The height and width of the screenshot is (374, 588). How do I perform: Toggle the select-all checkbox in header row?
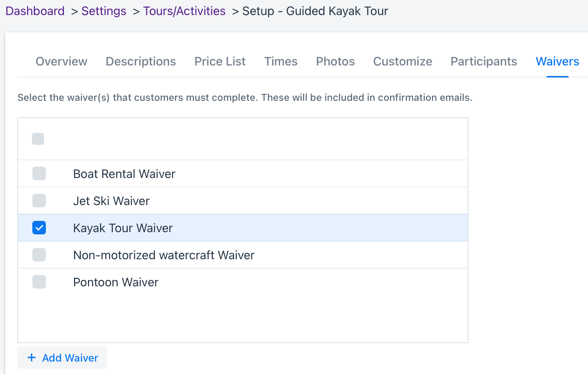(38, 139)
